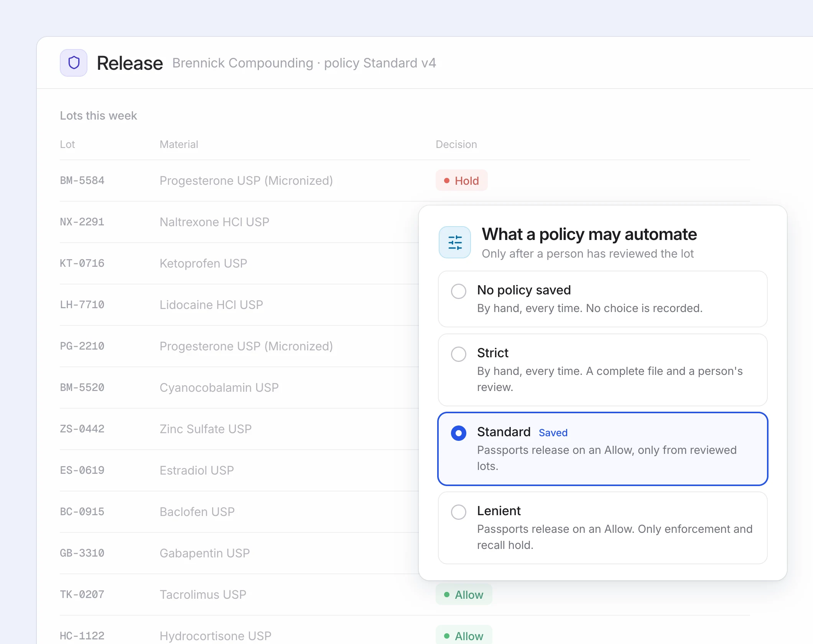This screenshot has height=644, width=813.
Task: Click the Hold badge for BM-5584
Action: (462, 181)
